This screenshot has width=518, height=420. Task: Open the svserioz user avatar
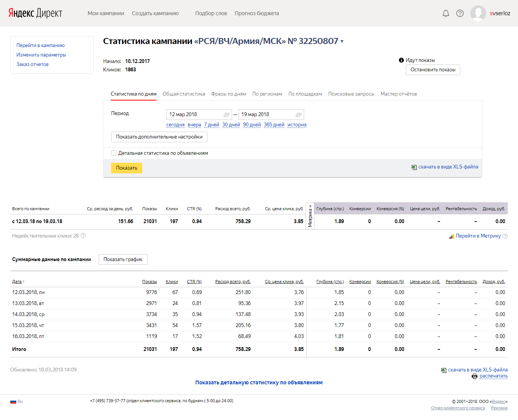[478, 13]
